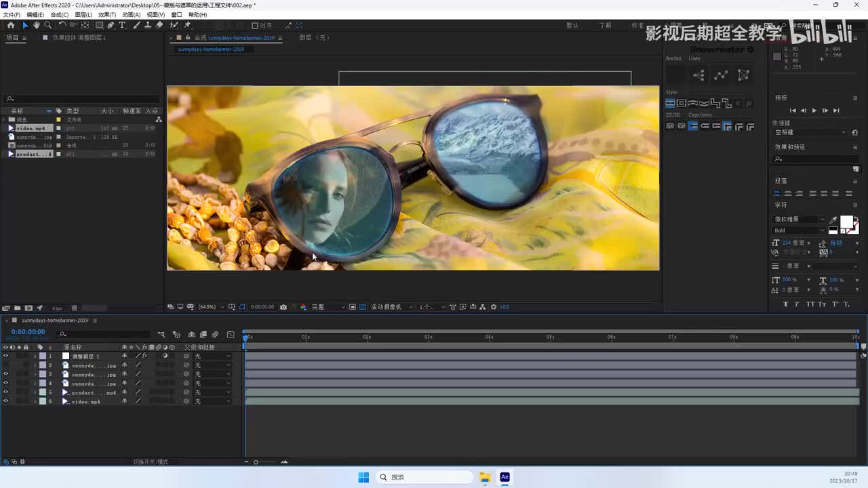Click the white fill color swatch
Image resolution: width=868 pixels, height=488 pixels.
(846, 222)
